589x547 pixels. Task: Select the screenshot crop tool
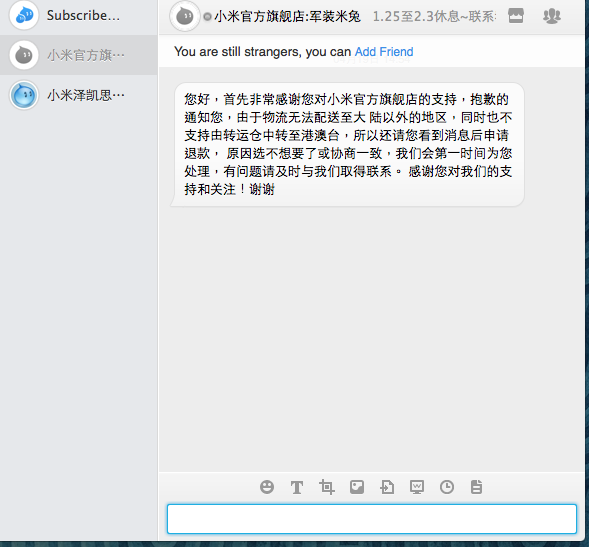(327, 487)
